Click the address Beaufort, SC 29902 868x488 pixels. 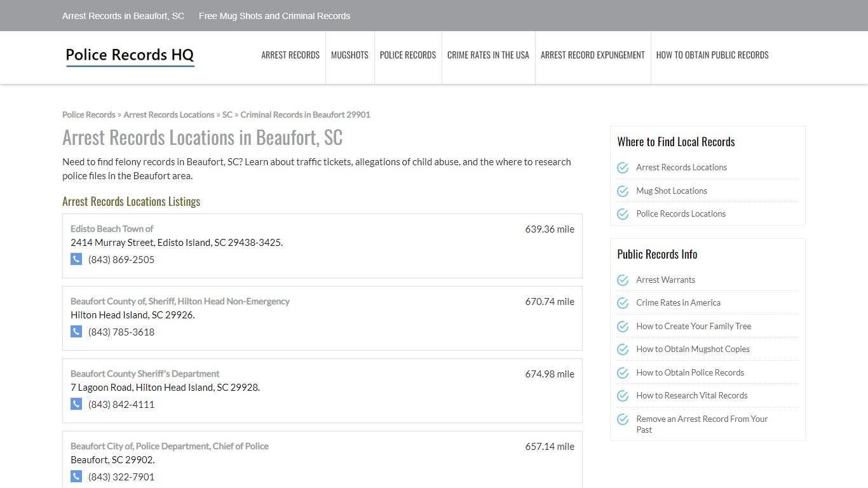click(112, 460)
